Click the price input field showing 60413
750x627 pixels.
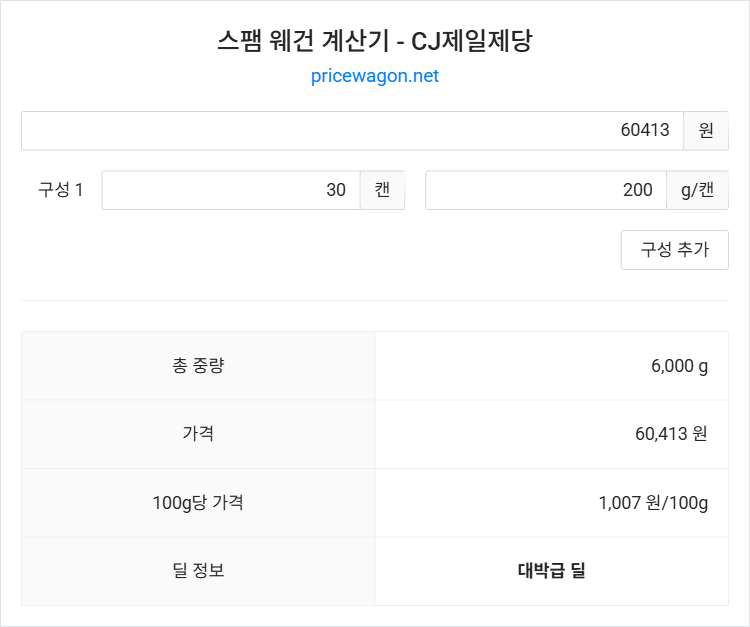[353, 131]
